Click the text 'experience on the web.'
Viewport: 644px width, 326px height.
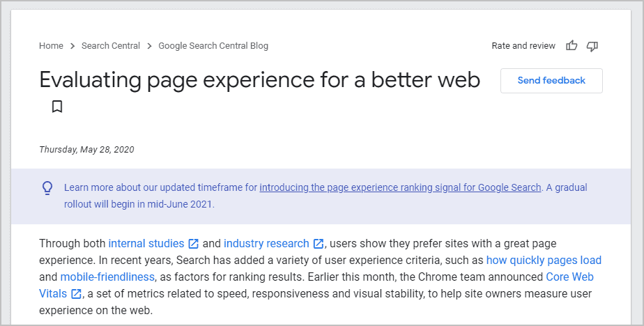(x=95, y=311)
